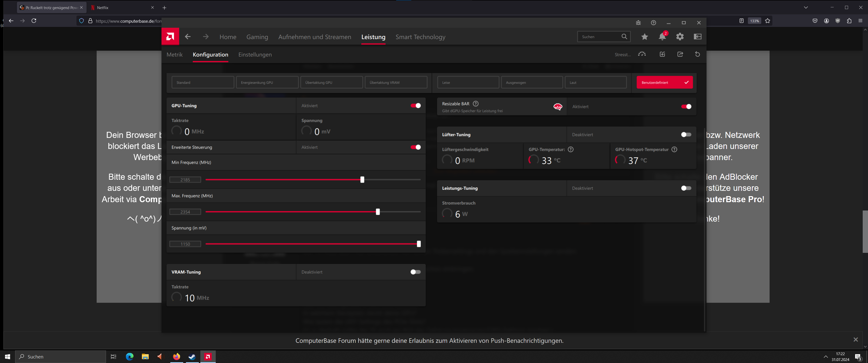Turn on Leistungs-Tuning switch

686,188
